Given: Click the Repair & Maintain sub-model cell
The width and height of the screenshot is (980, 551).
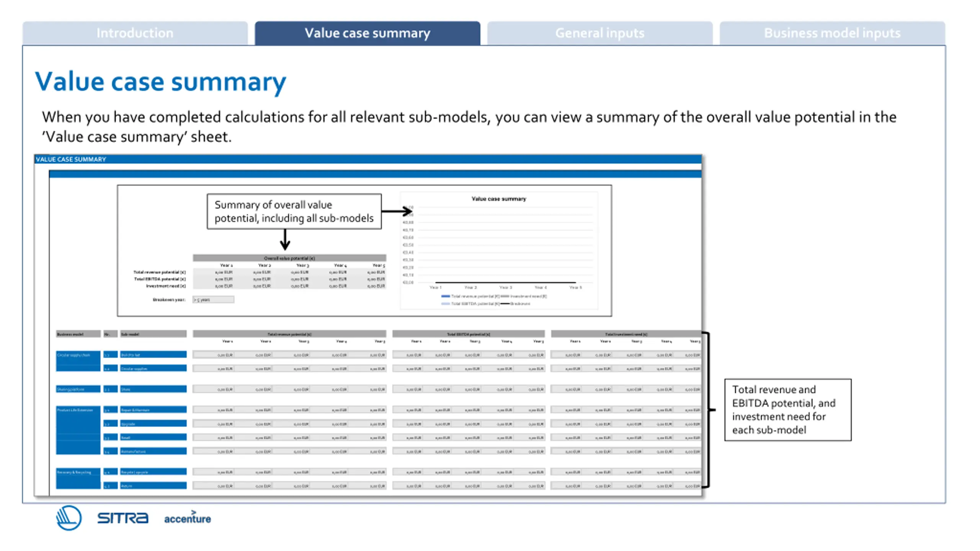Looking at the screenshot, I should point(153,410).
